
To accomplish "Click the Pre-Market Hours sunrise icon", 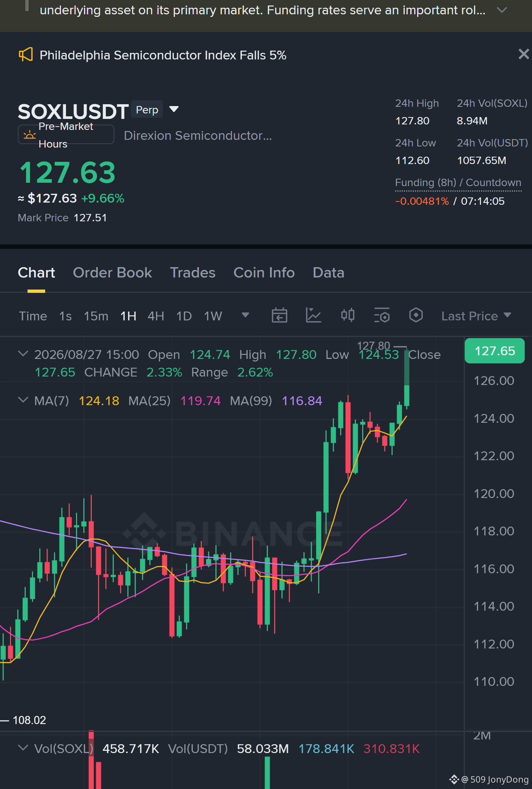I will coord(29,135).
